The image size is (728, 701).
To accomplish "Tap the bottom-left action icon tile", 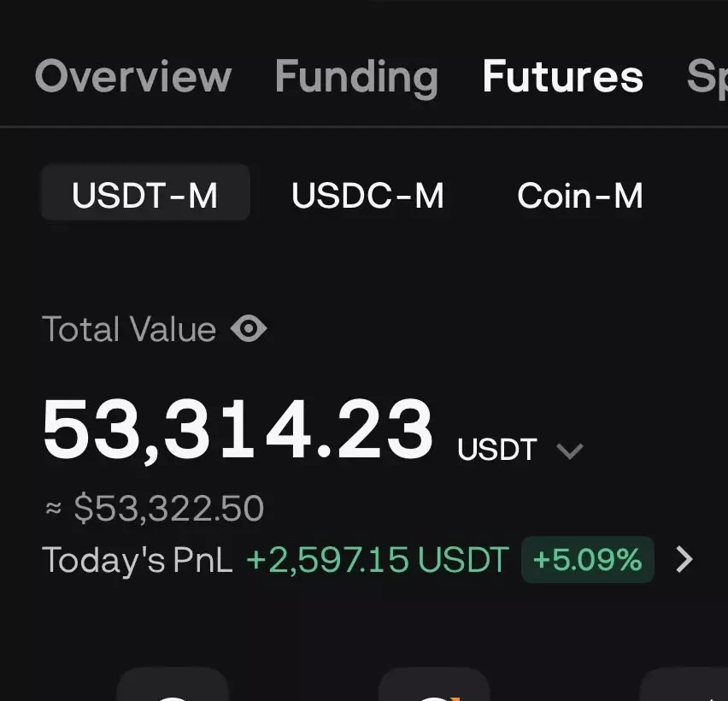I will tap(173, 686).
